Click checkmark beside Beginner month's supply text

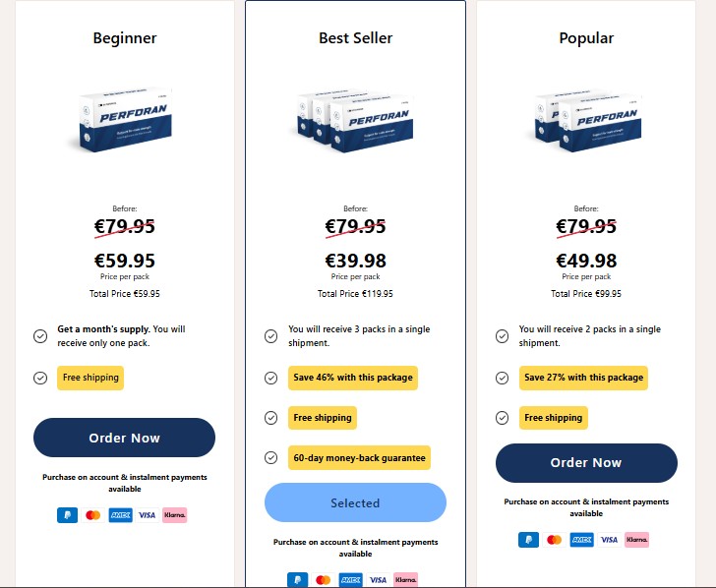coord(40,335)
